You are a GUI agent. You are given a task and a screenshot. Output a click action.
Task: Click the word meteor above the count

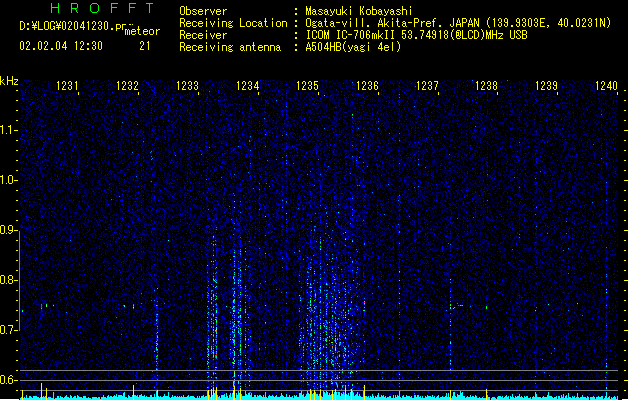(x=142, y=31)
